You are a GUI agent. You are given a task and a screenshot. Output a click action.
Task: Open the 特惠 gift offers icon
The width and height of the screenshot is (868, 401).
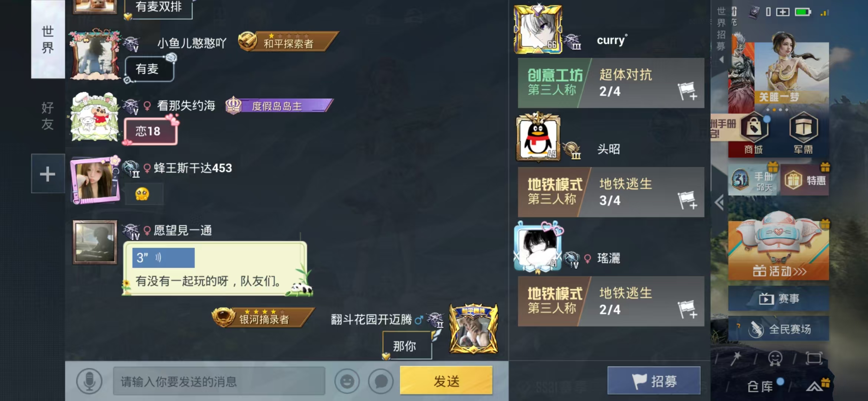805,180
